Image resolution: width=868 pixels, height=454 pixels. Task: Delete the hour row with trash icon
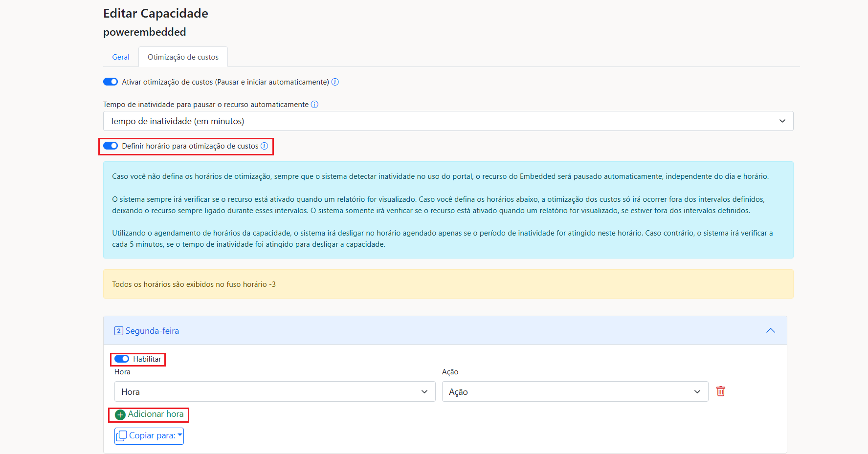tap(720, 391)
